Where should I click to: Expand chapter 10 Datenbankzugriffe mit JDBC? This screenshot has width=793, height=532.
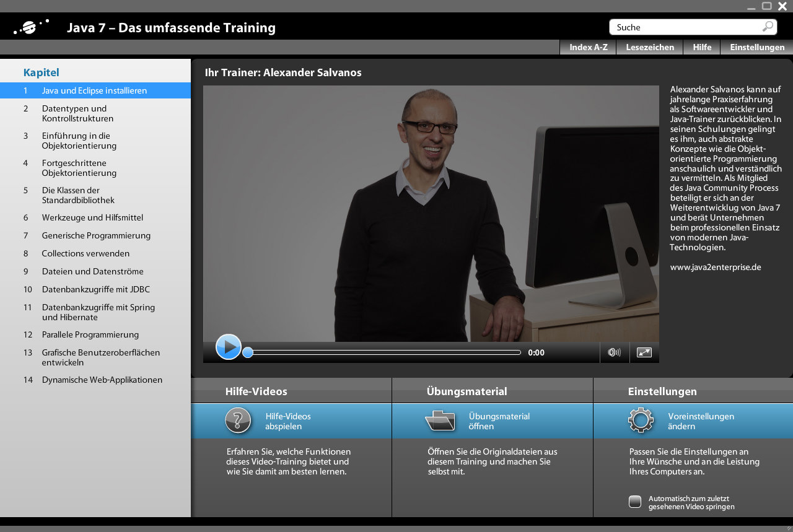pyautogui.click(x=96, y=289)
